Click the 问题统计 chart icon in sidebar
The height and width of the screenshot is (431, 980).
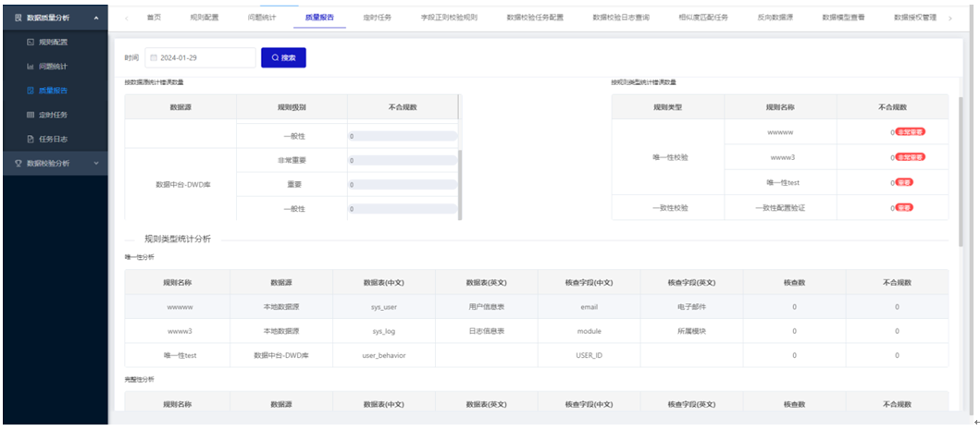point(30,67)
